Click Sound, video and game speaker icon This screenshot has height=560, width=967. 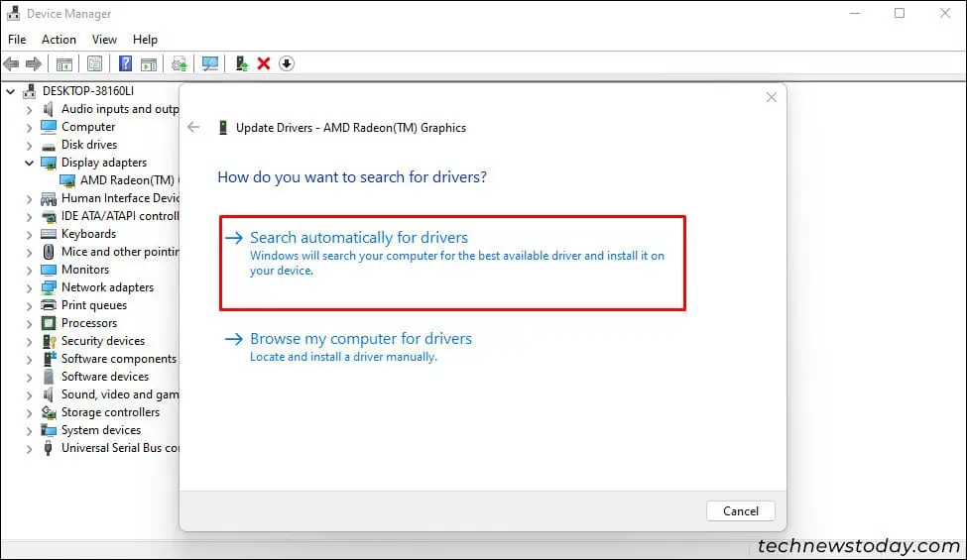[49, 394]
